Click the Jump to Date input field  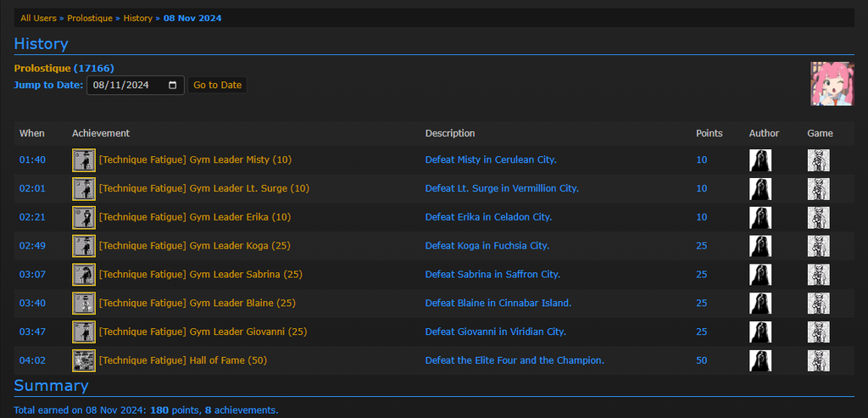coord(127,85)
